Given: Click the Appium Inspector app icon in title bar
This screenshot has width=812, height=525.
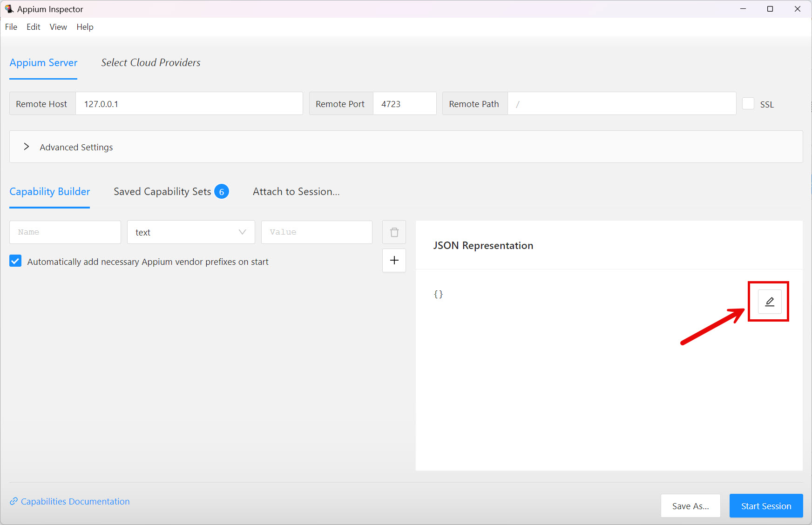Looking at the screenshot, I should click(9, 9).
